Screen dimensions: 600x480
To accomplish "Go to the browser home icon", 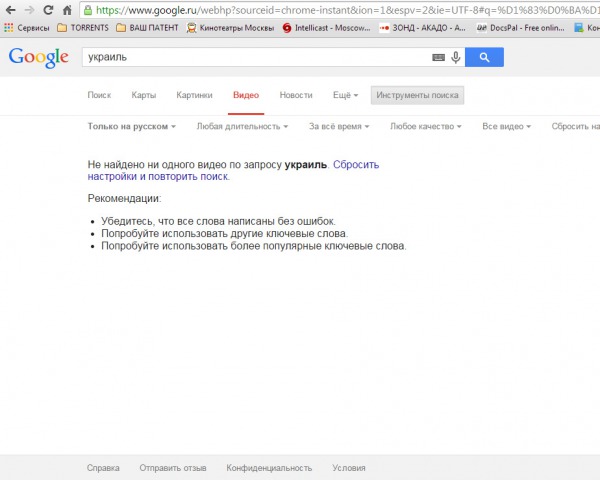I will click(x=67, y=10).
